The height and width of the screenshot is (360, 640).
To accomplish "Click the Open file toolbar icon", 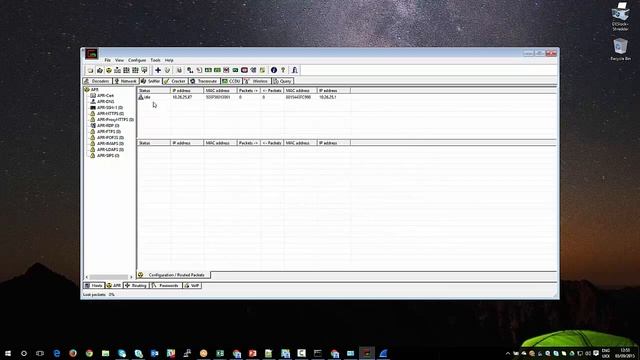I will (90, 70).
